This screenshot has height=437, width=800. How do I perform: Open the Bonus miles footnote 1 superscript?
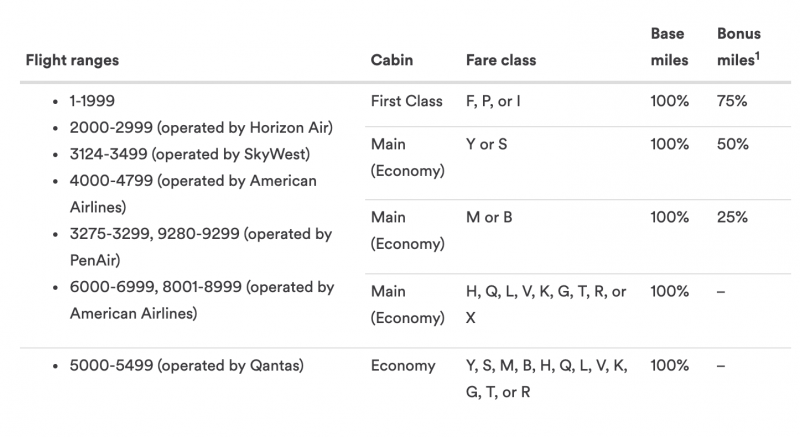tap(757, 54)
